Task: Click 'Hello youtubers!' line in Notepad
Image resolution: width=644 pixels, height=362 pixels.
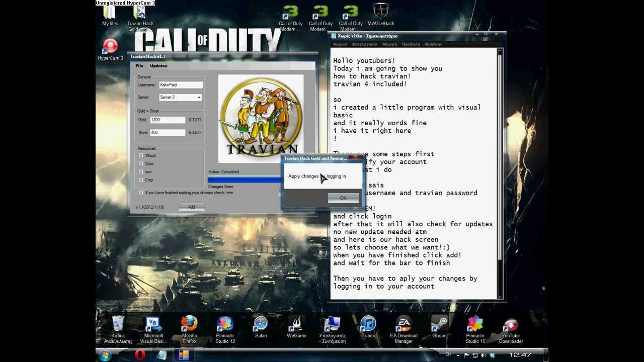Action: (364, 61)
